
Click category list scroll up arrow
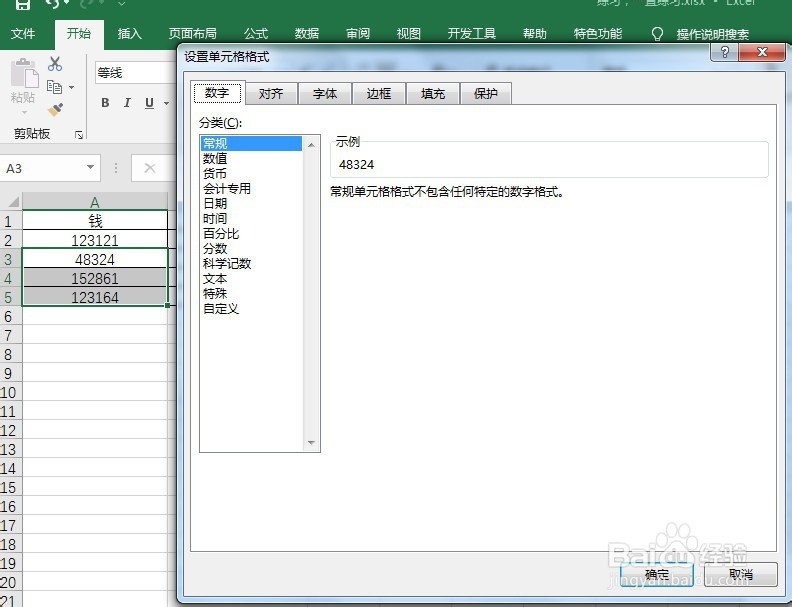(x=311, y=145)
